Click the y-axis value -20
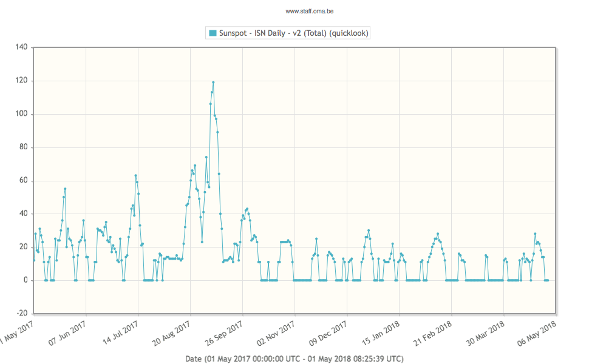589x364 pixels. [22, 313]
